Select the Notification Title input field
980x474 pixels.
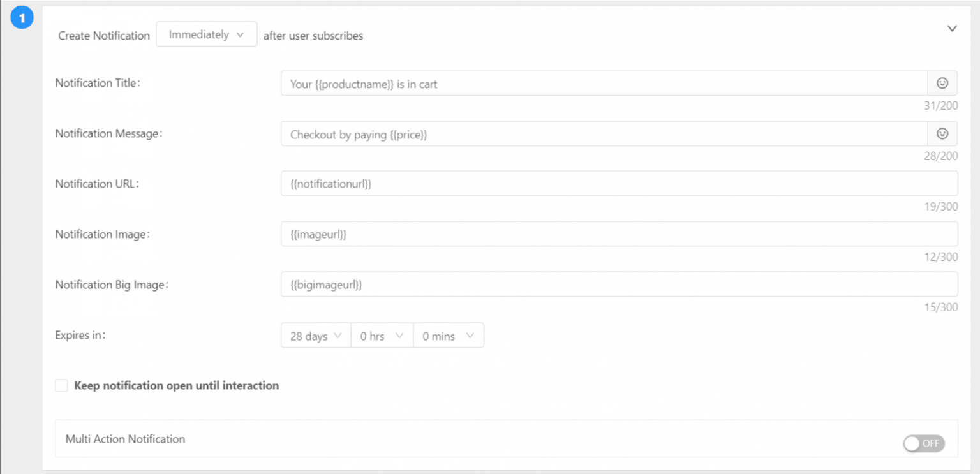574,83
